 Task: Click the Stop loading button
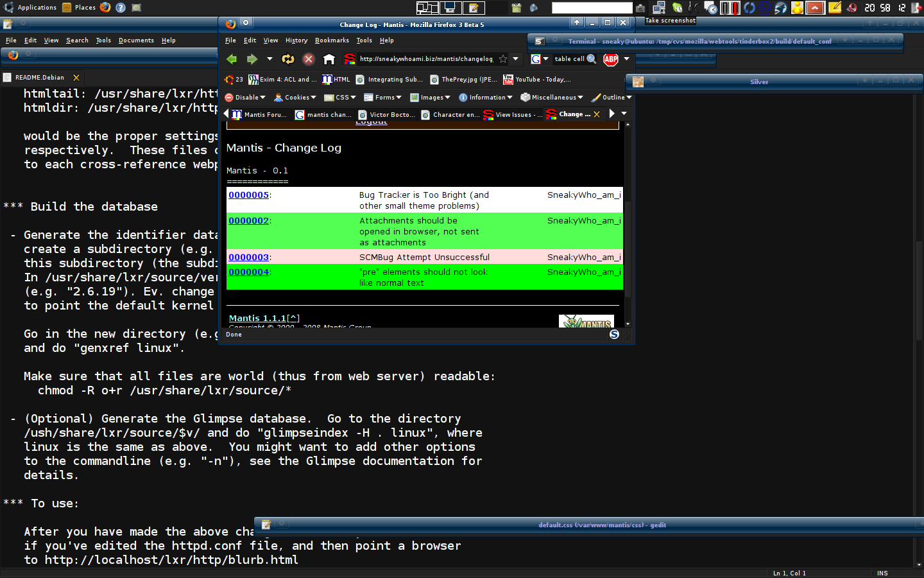coord(309,59)
